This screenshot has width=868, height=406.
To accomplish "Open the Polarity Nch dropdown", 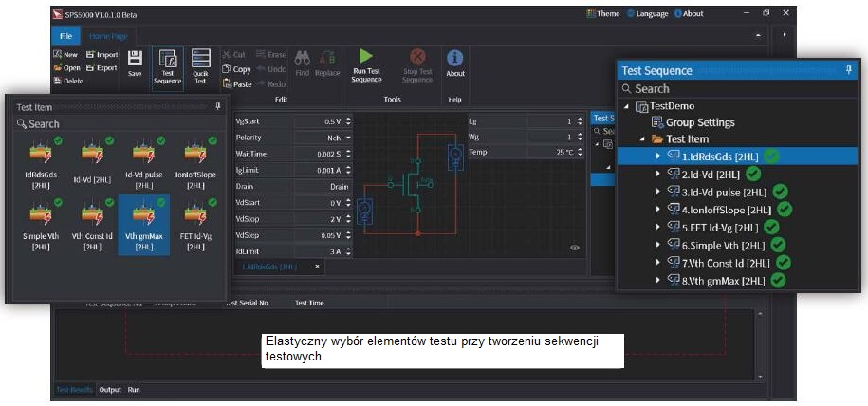I will tap(347, 137).
